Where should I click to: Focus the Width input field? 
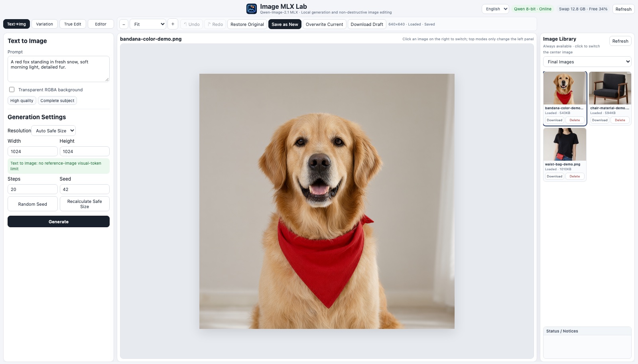33,152
